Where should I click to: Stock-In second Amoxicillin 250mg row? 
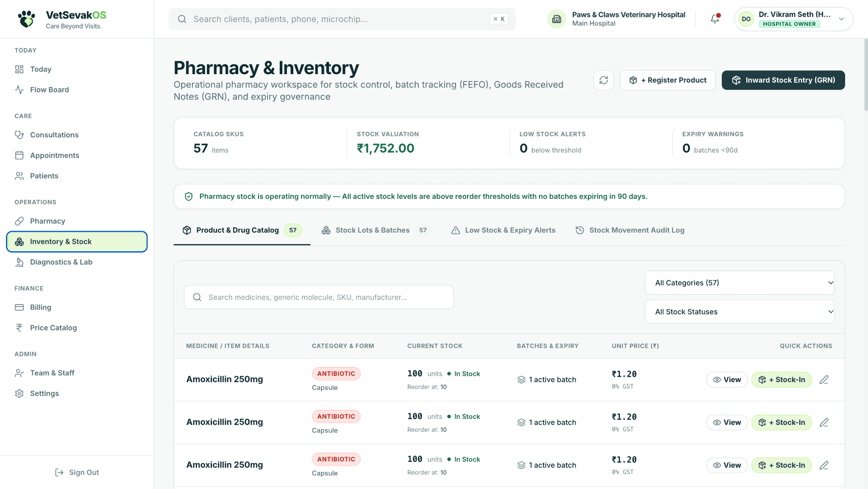coord(782,422)
